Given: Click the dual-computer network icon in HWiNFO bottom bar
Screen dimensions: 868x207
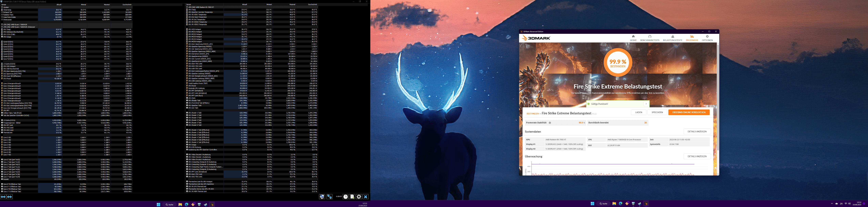Looking at the screenshot, I should 329,197.
